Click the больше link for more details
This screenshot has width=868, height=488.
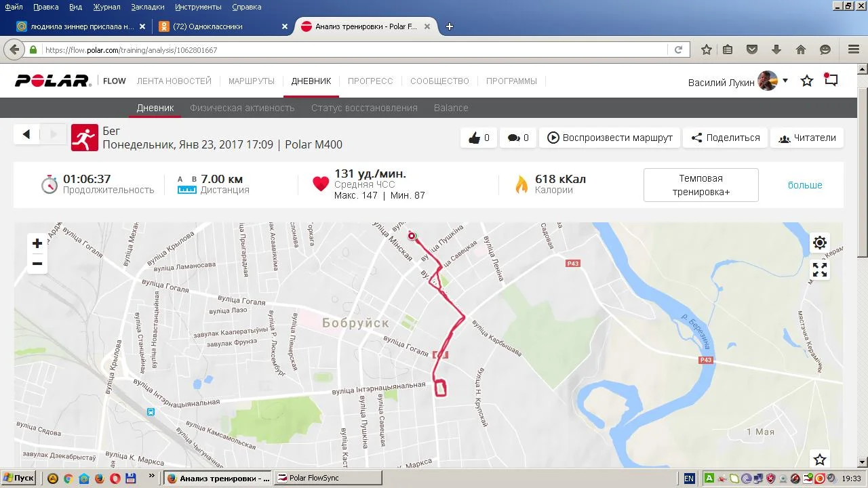point(805,185)
